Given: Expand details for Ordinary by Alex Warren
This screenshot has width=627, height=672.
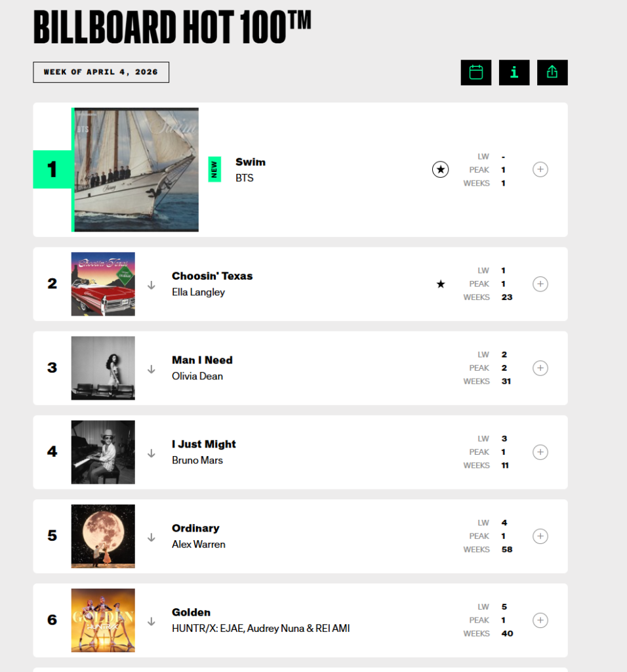Looking at the screenshot, I should (x=540, y=536).
